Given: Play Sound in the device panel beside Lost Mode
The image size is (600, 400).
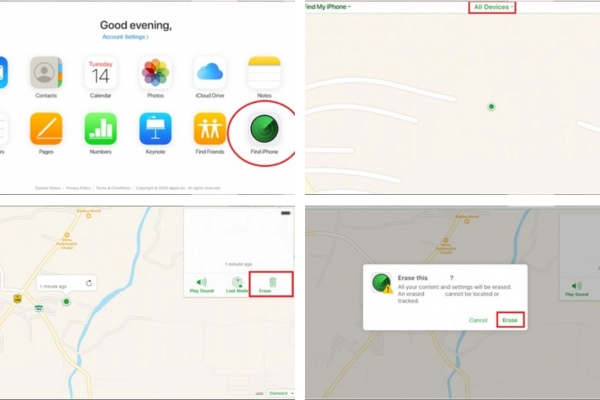Looking at the screenshot, I should 202,286.
